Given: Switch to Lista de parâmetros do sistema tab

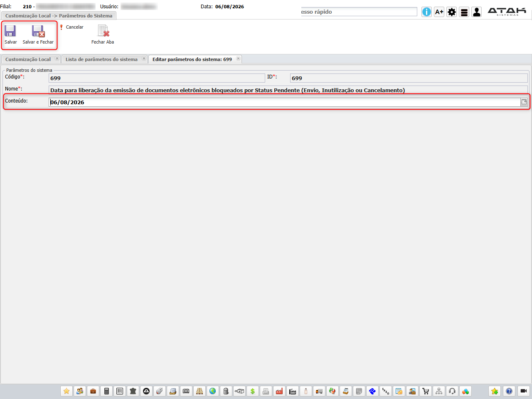Looking at the screenshot, I should (x=101, y=59).
